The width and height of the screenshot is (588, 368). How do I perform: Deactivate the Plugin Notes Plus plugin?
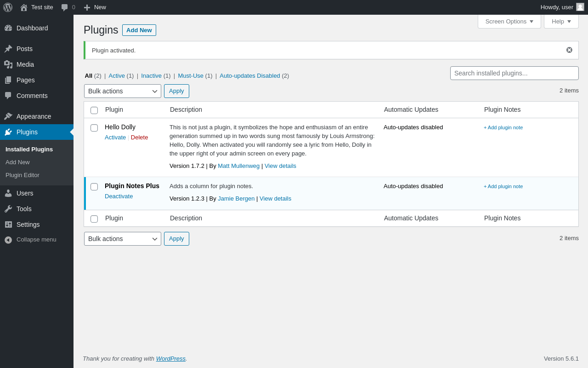119,196
